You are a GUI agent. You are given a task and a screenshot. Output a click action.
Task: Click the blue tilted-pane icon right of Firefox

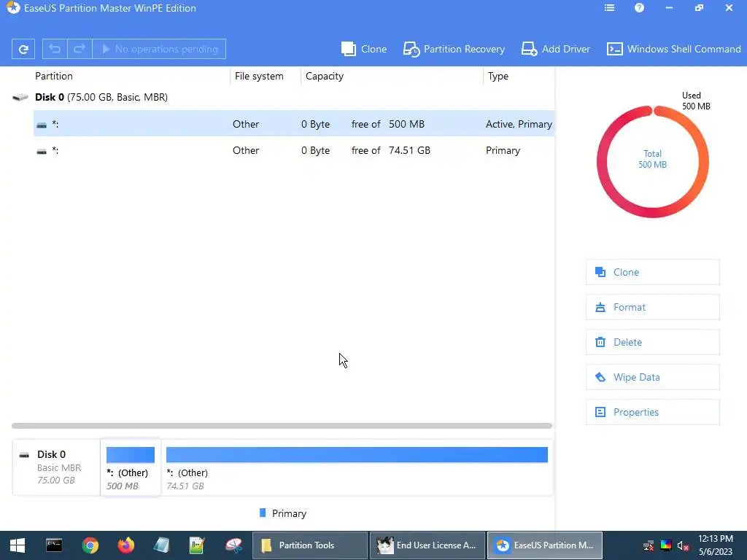click(161, 545)
